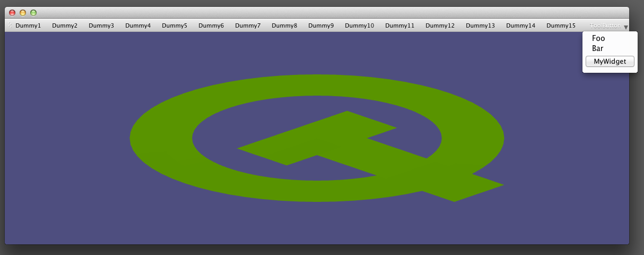This screenshot has width=644, height=255.
Task: Activate Dummy8 on the toolbar
Action: [284, 25]
